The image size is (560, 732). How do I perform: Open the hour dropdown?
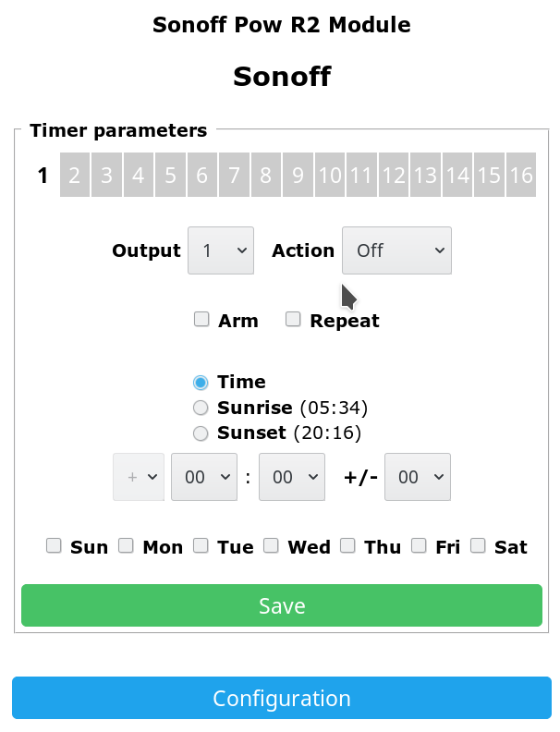click(204, 477)
